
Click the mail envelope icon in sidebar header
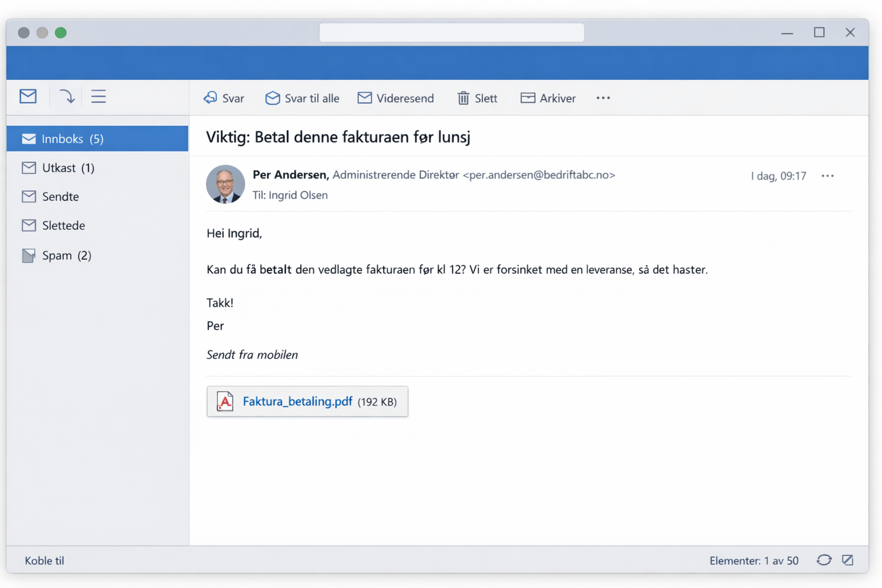28,96
